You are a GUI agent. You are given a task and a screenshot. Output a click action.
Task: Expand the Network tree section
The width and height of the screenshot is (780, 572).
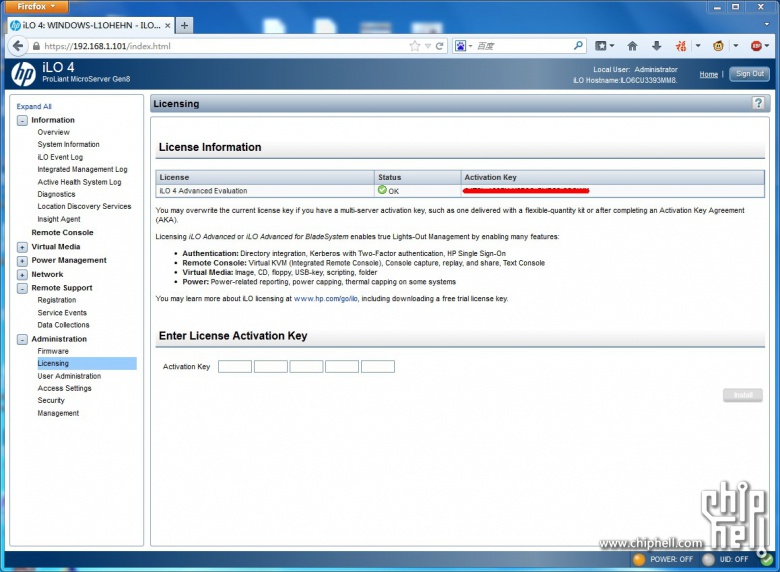click(x=22, y=275)
